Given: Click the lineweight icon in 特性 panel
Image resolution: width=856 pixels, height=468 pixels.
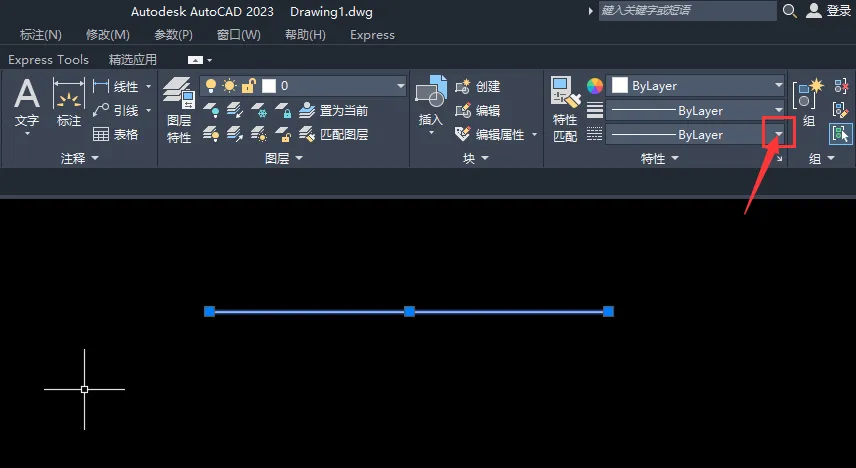Looking at the screenshot, I should [x=595, y=110].
